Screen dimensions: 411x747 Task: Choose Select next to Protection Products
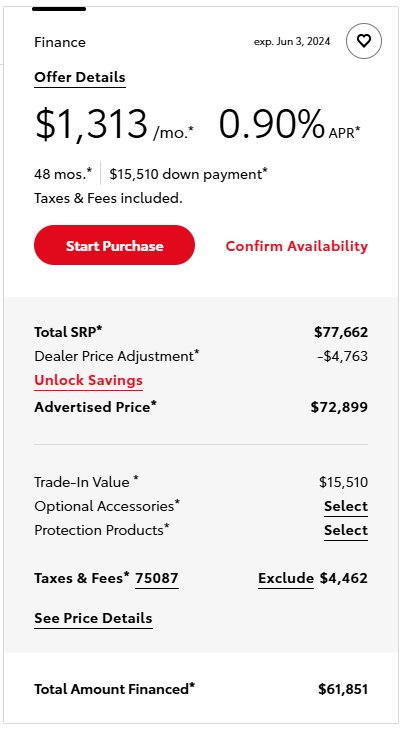click(x=346, y=530)
